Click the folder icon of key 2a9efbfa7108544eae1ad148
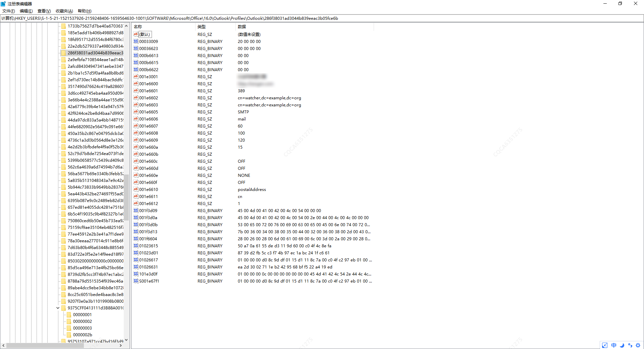This screenshot has width=644, height=349. click(63, 60)
